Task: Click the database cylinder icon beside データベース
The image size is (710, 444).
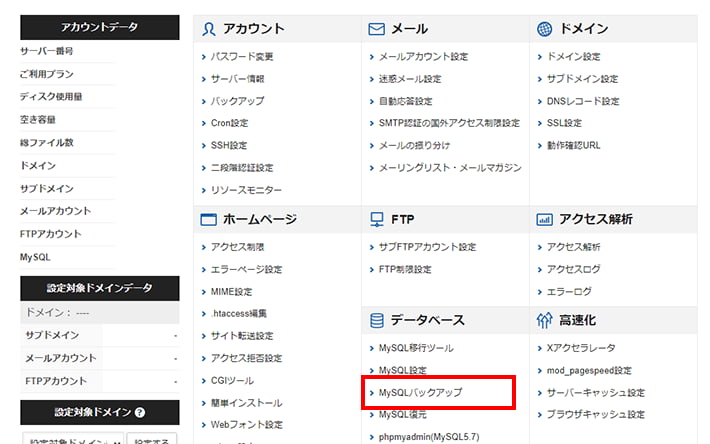Action: (x=377, y=321)
